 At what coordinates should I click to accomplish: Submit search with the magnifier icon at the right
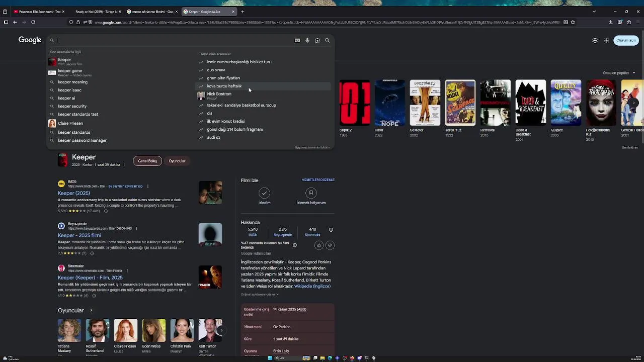pos(328,40)
